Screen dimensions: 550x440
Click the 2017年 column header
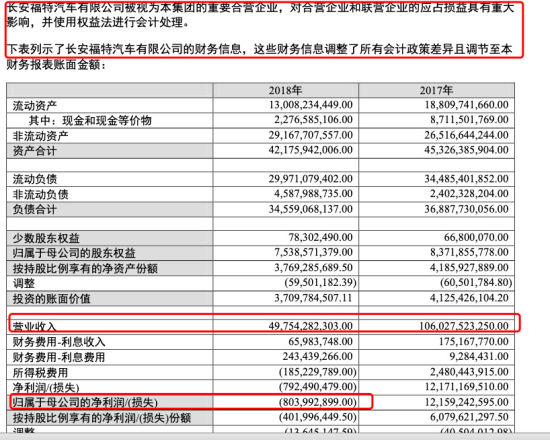436,91
